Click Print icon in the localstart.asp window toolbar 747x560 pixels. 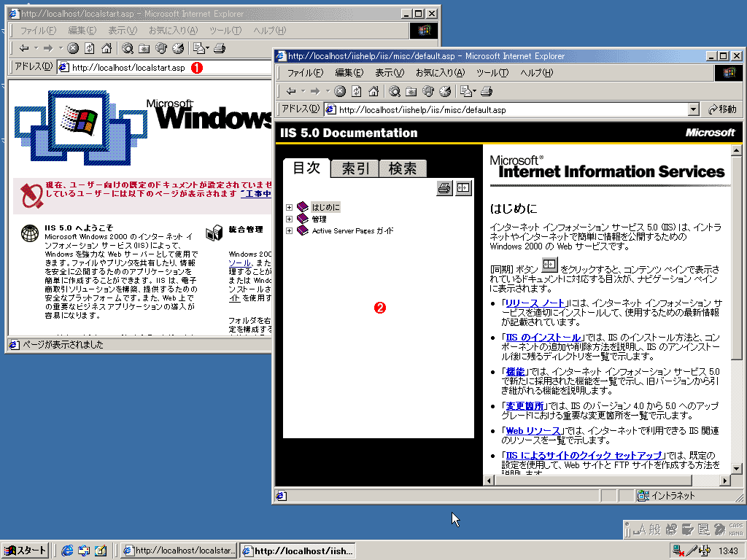tap(219, 48)
